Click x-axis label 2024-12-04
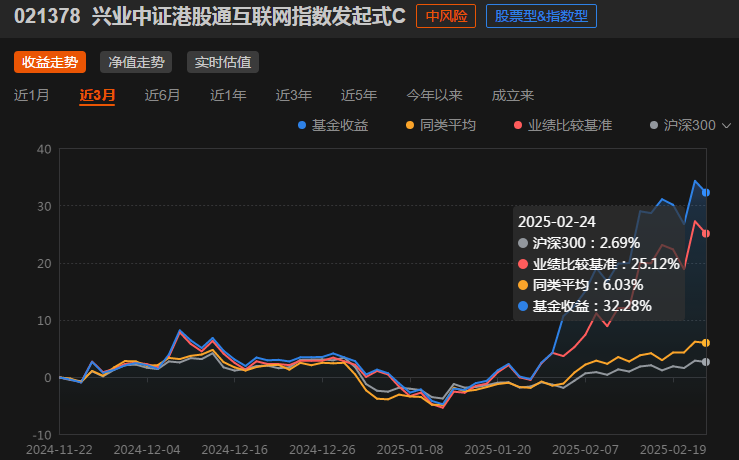The image size is (739, 460). coord(147,450)
